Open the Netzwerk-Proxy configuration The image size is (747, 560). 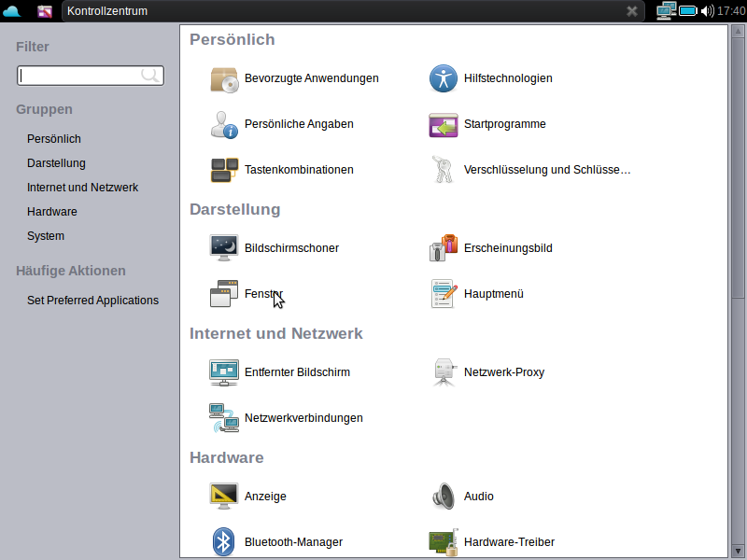coord(503,371)
